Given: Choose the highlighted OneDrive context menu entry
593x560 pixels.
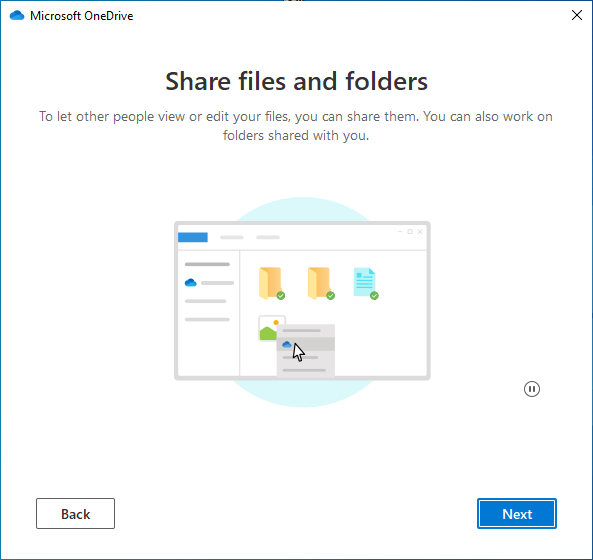Looking at the screenshot, I should pyautogui.click(x=306, y=344).
